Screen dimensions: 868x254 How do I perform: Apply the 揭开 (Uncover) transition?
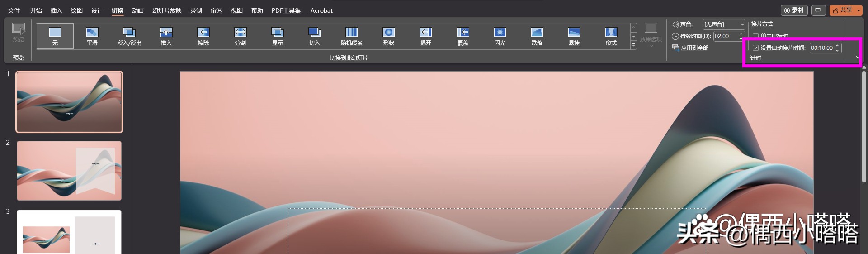pyautogui.click(x=426, y=36)
